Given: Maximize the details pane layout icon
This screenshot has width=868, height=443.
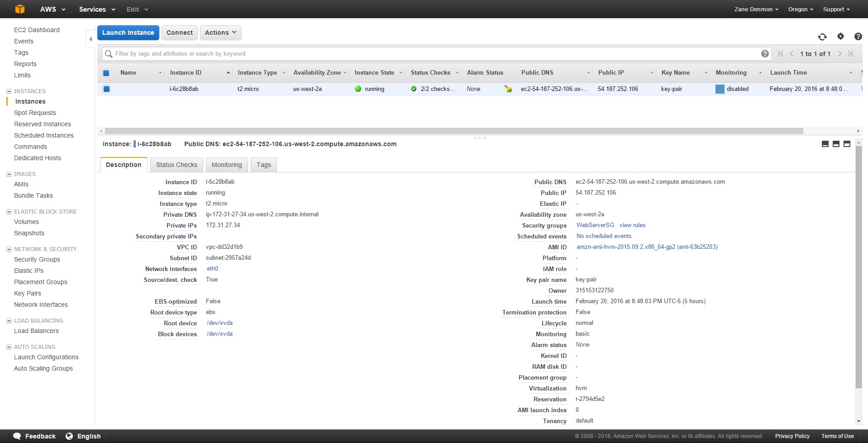Looking at the screenshot, I should tap(847, 144).
